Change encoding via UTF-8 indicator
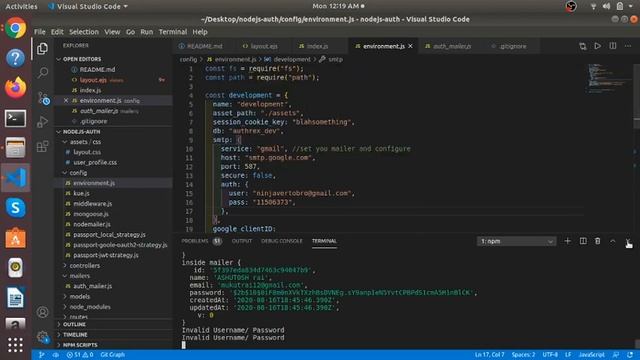 (x=550, y=355)
